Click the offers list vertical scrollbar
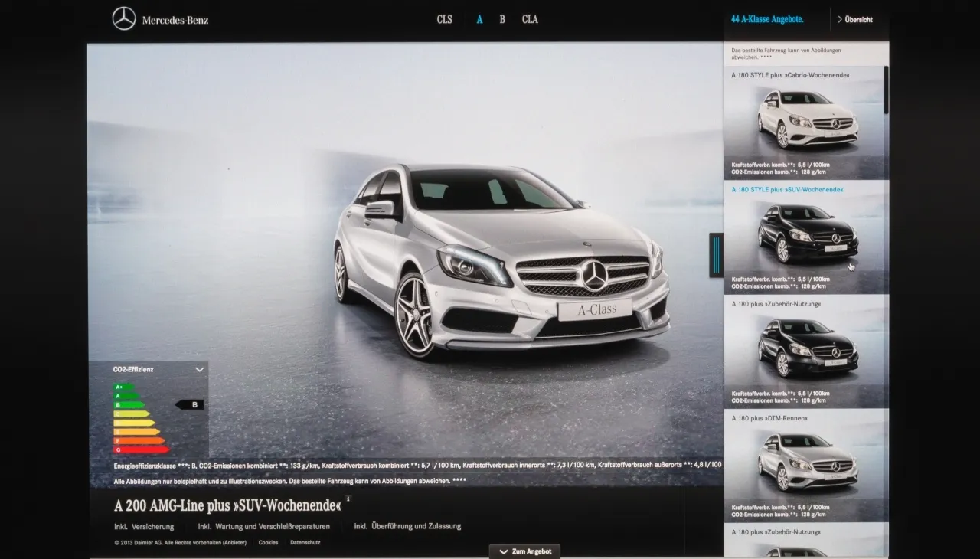 click(x=886, y=90)
